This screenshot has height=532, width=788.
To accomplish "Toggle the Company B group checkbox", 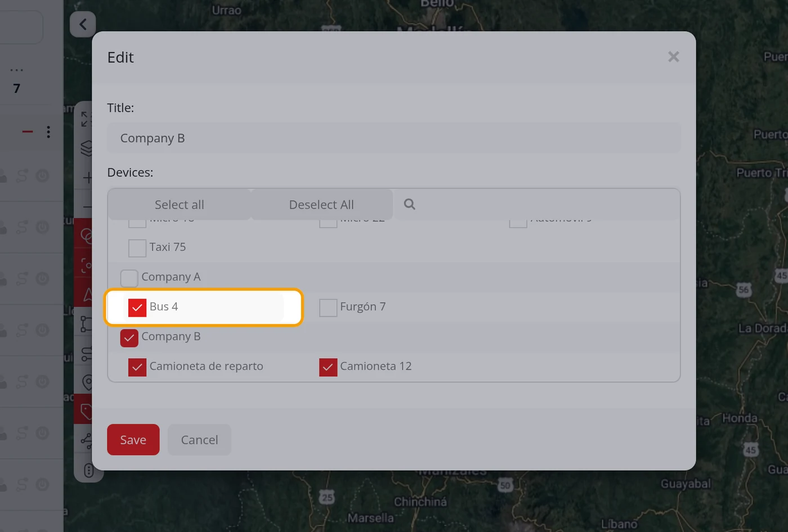I will (129, 337).
